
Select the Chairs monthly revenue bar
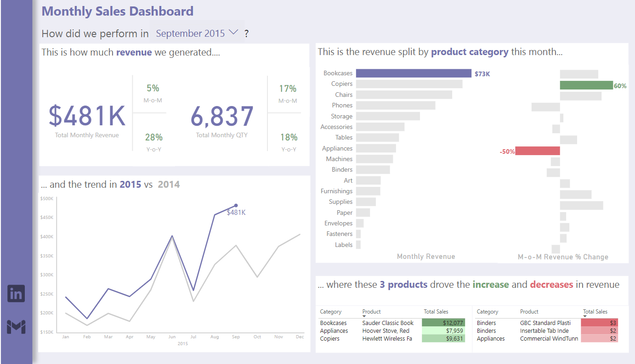coord(403,95)
